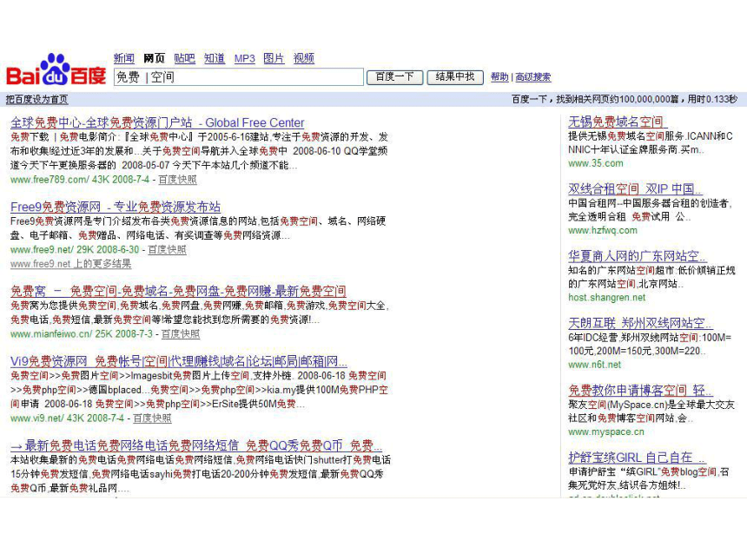This screenshot has width=747, height=560.
Task: Select the 网页 web tab
Action: tap(154, 58)
